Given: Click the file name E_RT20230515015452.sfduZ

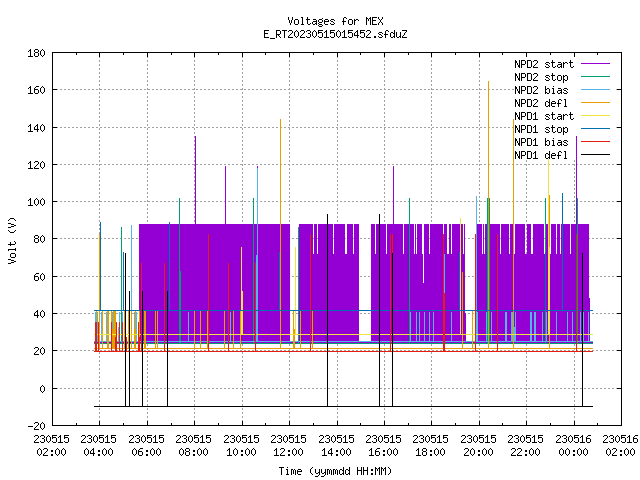Looking at the screenshot, I should click(335, 34).
